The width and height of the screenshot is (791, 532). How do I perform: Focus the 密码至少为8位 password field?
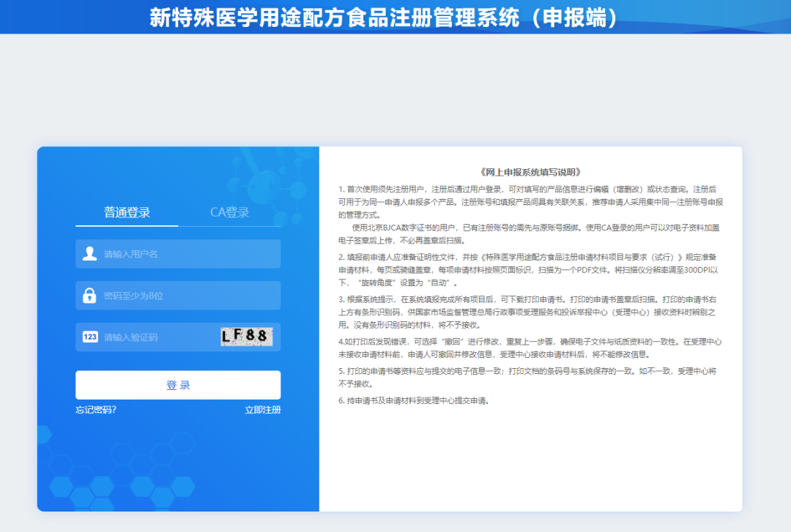(187, 296)
